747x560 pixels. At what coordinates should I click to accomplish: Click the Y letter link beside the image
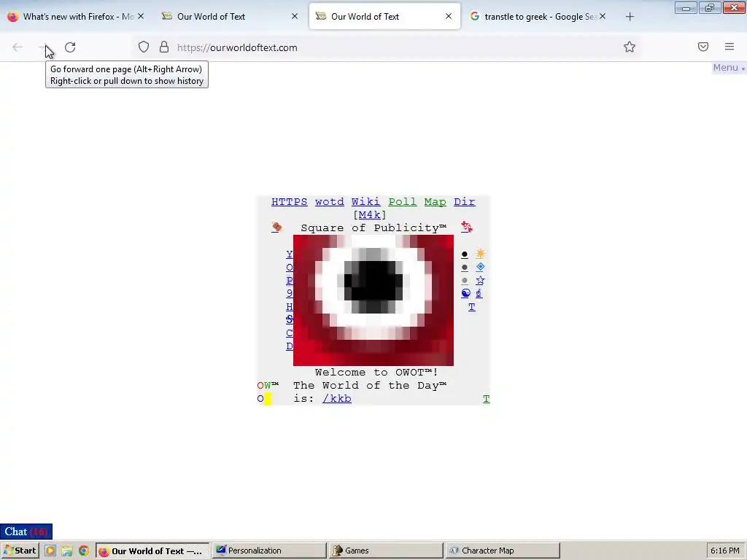pyautogui.click(x=289, y=254)
